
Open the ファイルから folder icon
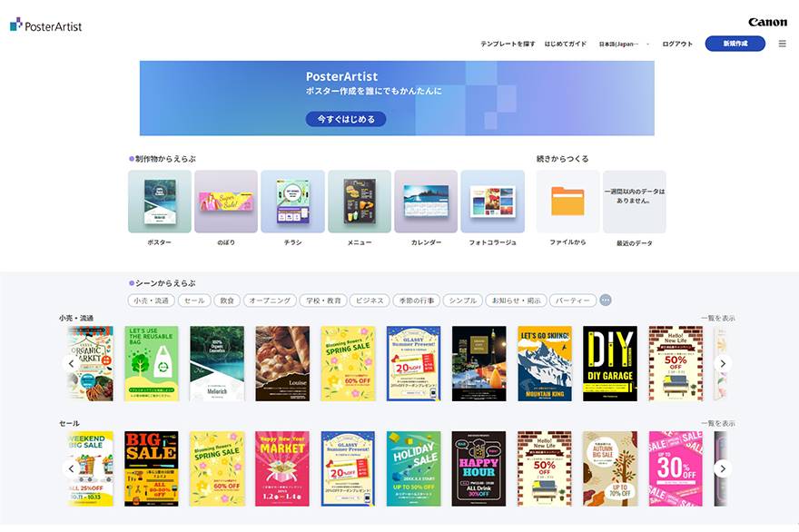[567, 202]
